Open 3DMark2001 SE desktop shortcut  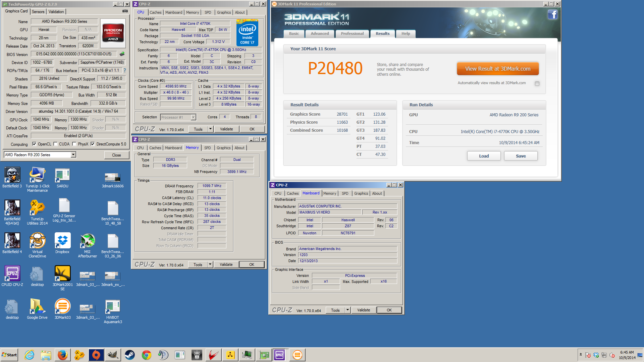[62, 278]
